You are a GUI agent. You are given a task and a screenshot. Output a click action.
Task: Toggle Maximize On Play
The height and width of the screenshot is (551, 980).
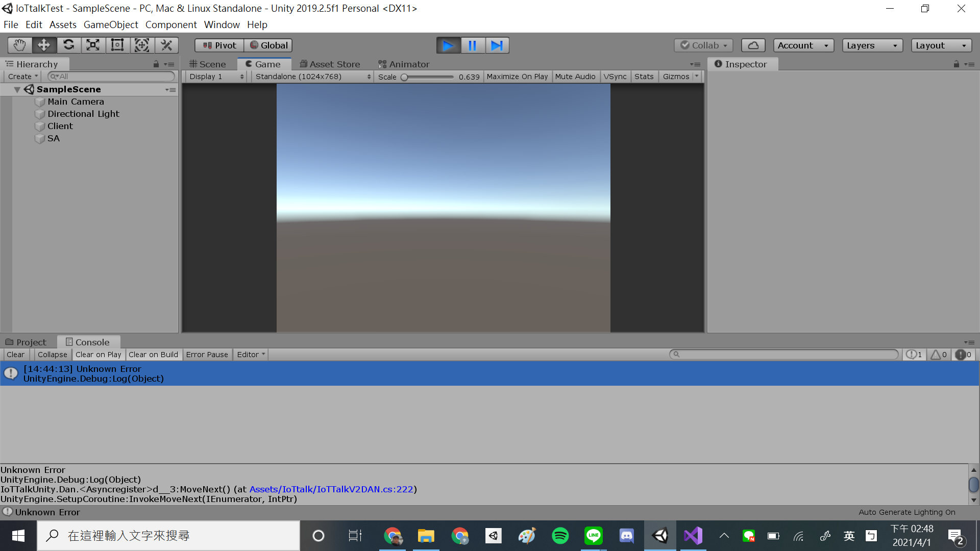tap(517, 76)
